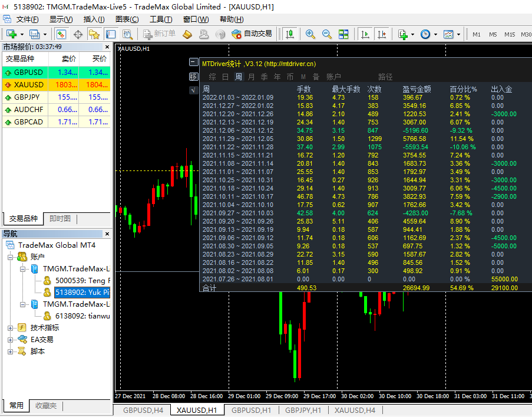Click the Chart Shift toolbar icon

click(382, 34)
